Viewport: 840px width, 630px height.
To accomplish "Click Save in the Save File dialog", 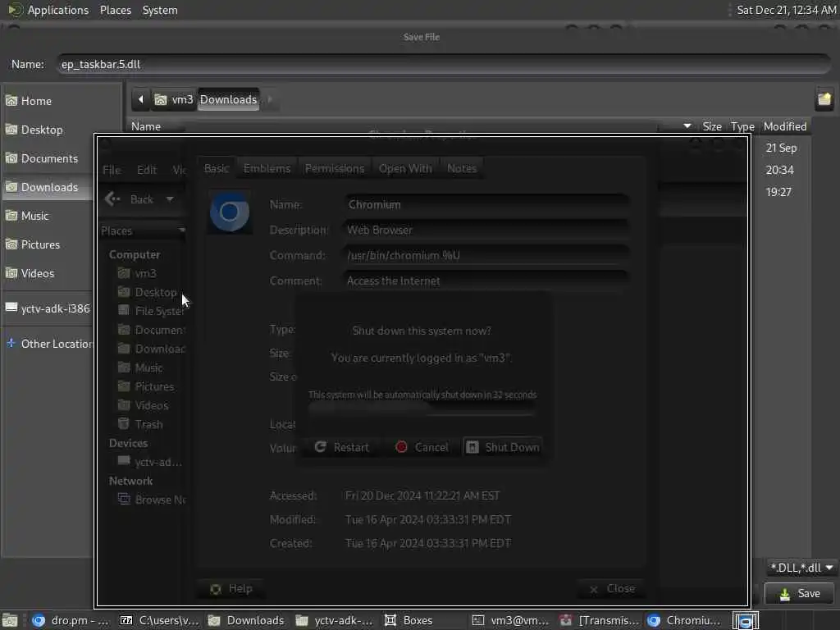I will tap(799, 594).
